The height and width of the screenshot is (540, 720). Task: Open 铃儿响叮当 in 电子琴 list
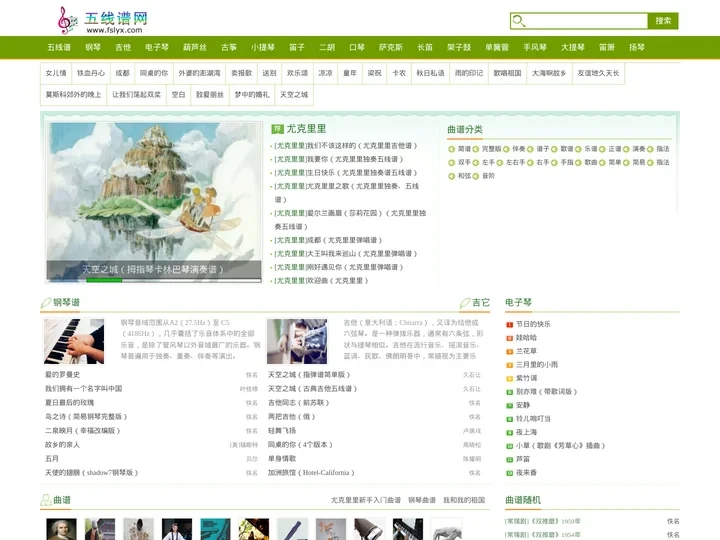click(533, 419)
